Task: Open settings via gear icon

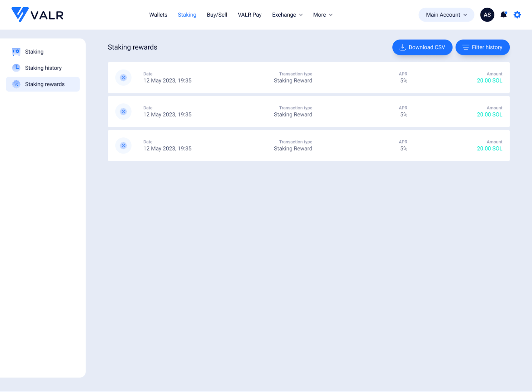Action: point(517,15)
